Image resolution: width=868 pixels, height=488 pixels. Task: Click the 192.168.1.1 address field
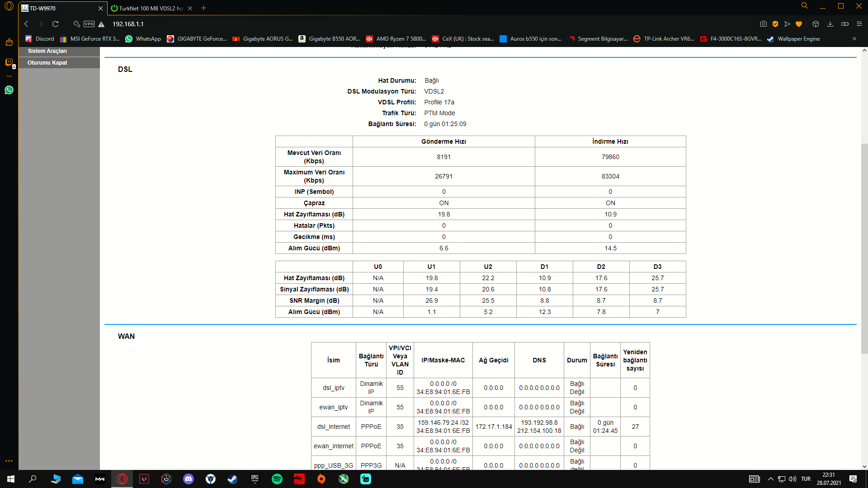[128, 24]
